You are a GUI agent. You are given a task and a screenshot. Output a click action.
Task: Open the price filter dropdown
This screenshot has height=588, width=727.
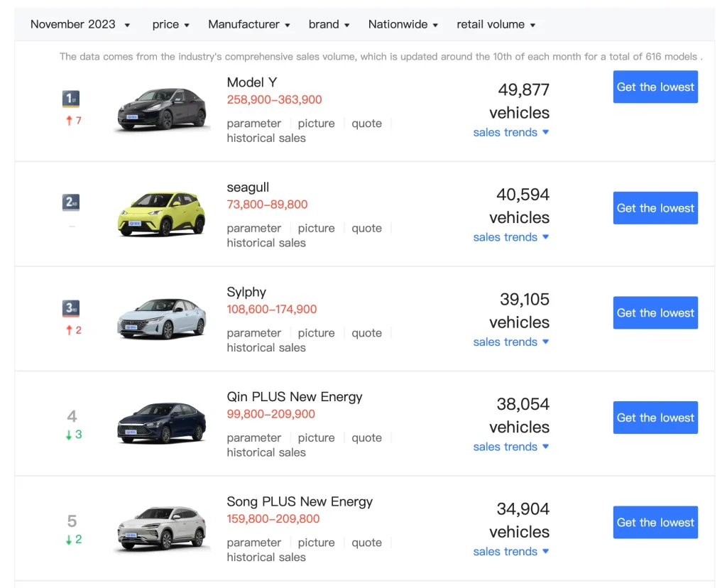pyautogui.click(x=170, y=24)
